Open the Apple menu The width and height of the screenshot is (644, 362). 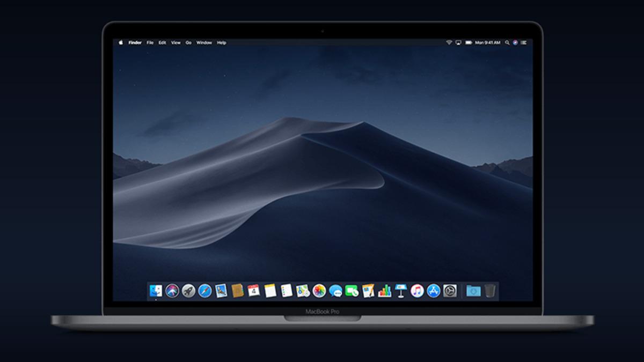121,42
